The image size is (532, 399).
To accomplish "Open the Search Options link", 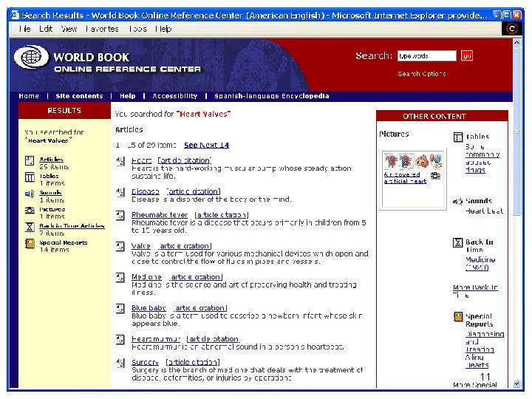I will [x=422, y=74].
